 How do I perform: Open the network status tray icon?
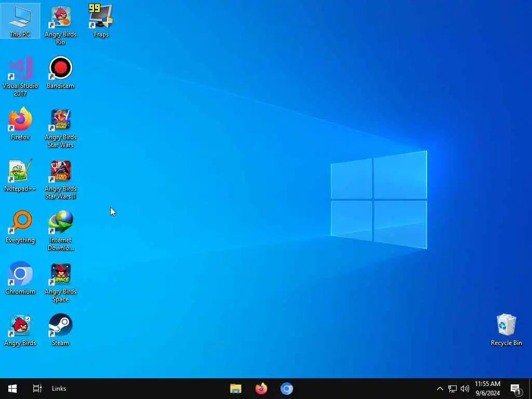tap(453, 389)
